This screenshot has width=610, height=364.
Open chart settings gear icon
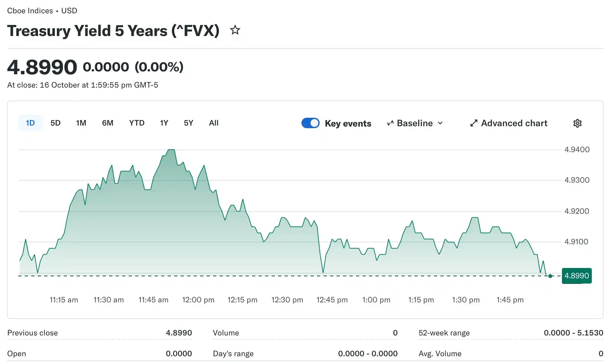tap(577, 123)
